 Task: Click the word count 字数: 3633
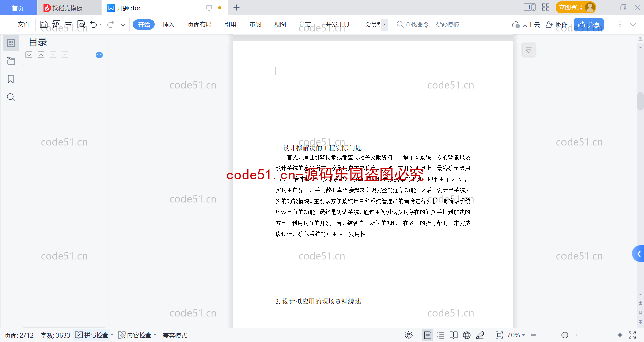tap(55, 335)
